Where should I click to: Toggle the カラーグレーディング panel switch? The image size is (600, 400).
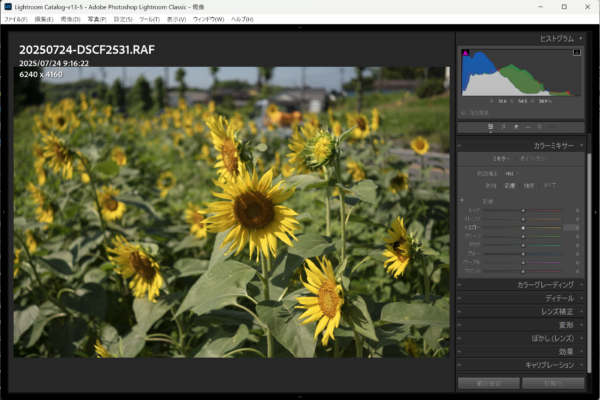pos(461,285)
